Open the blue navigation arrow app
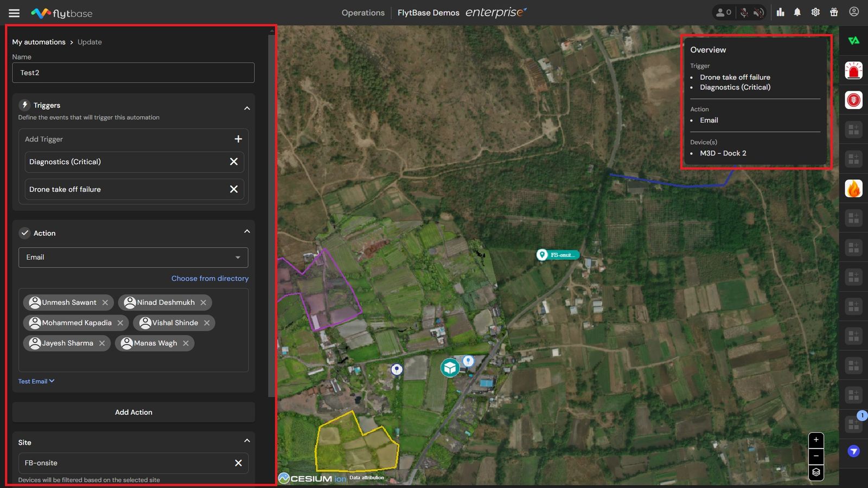 coord(853,451)
